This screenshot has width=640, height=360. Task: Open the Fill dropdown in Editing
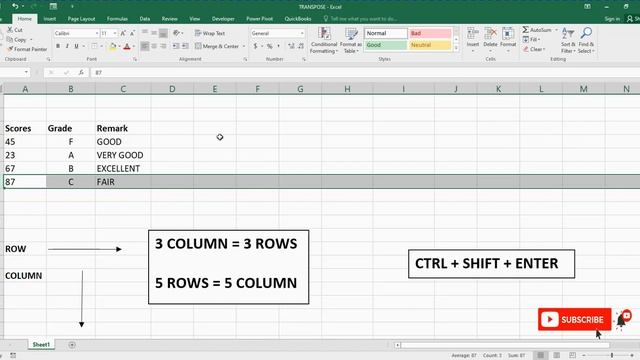click(x=532, y=40)
